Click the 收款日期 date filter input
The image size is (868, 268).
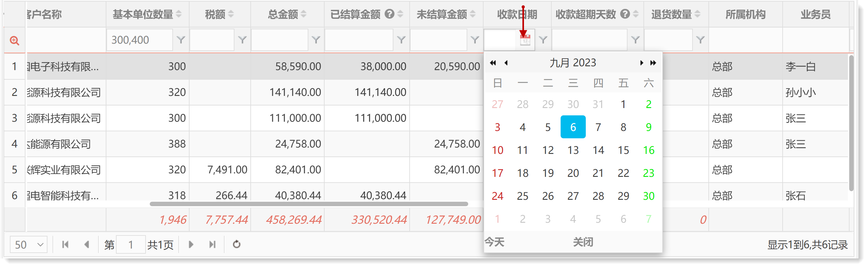click(500, 40)
